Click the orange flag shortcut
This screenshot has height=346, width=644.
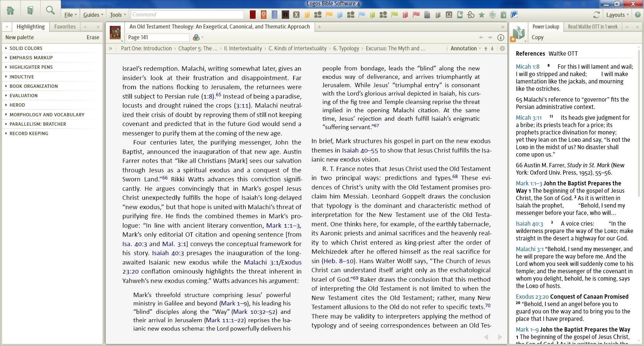[329, 14]
